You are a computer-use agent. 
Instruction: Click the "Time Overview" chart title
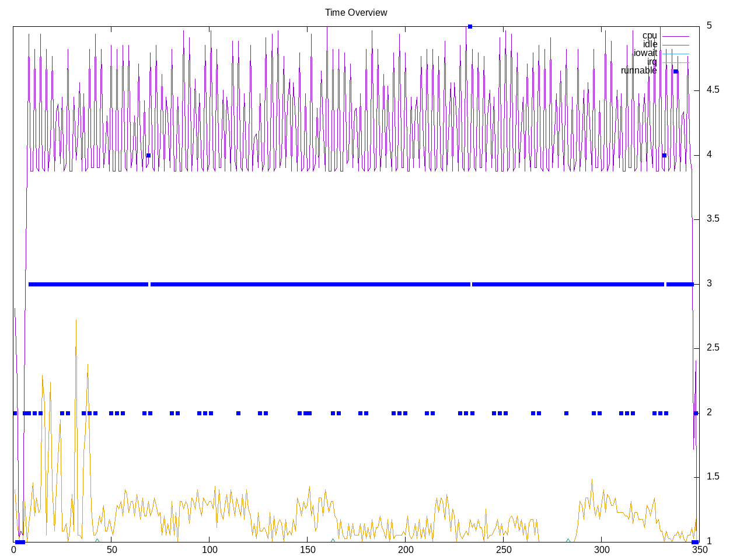point(356,13)
